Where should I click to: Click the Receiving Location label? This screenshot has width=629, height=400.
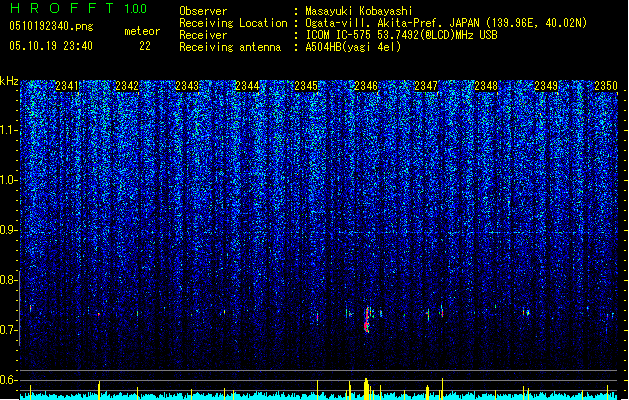click(x=233, y=23)
